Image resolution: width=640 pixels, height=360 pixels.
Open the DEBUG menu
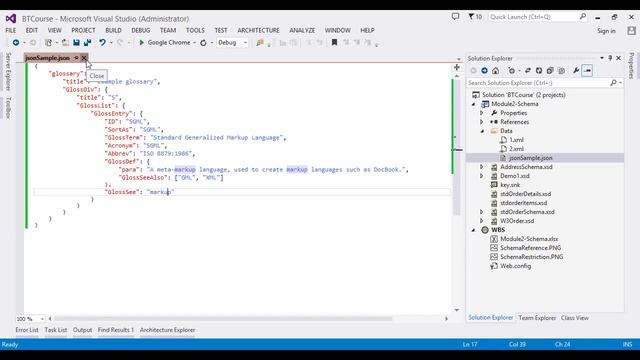click(x=140, y=30)
